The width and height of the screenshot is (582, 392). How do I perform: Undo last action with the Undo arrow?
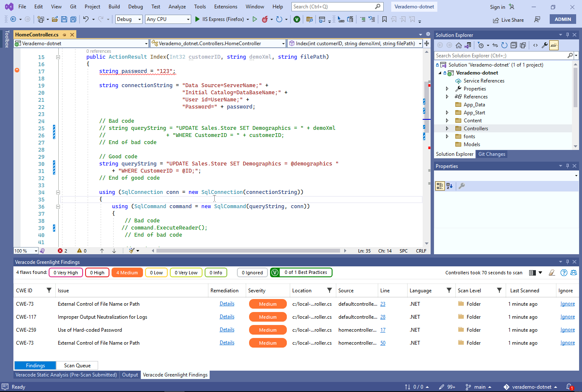pyautogui.click(x=86, y=19)
